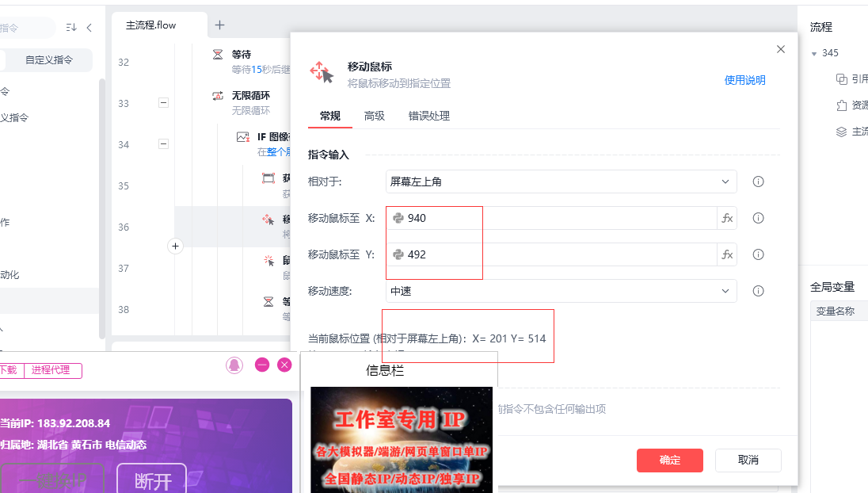Add a new flow tab with plus icon
Viewport: 868px width, 493px height.
coord(219,25)
